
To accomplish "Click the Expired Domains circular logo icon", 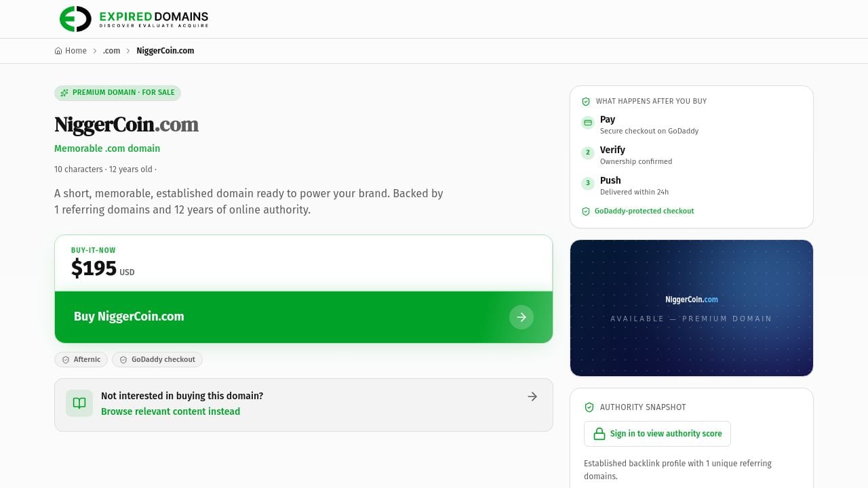I will pyautogui.click(x=75, y=19).
